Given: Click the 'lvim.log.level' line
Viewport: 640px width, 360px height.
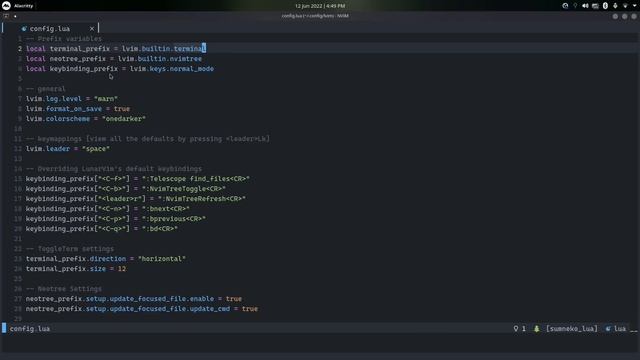Looking at the screenshot, I should 72,99.
